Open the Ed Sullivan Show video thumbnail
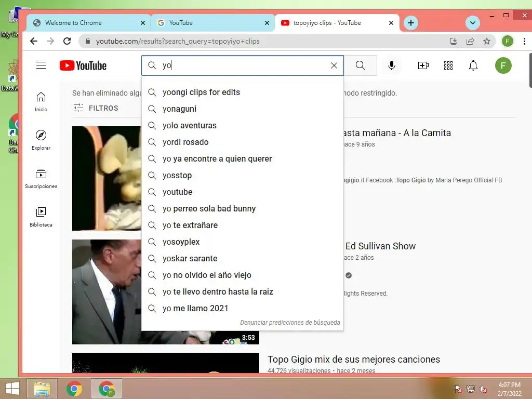Viewport: 532px width, 399px height. click(x=107, y=292)
